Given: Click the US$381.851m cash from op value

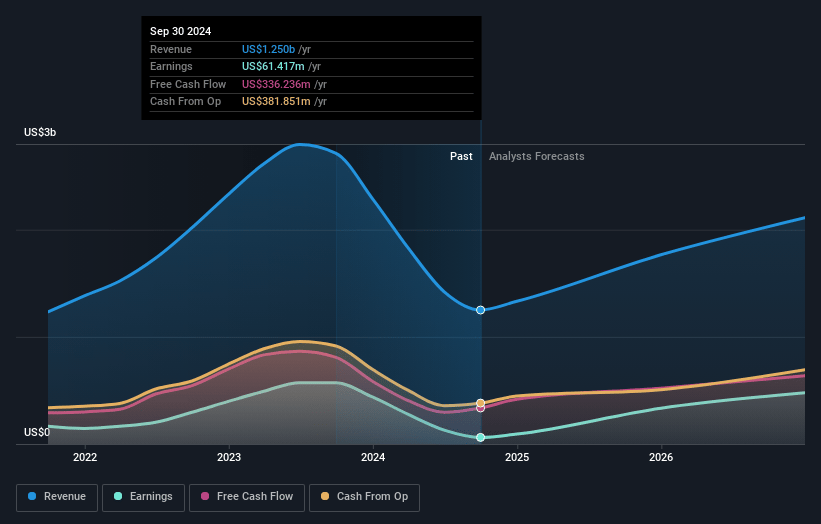Looking at the screenshot, I should 276,102.
